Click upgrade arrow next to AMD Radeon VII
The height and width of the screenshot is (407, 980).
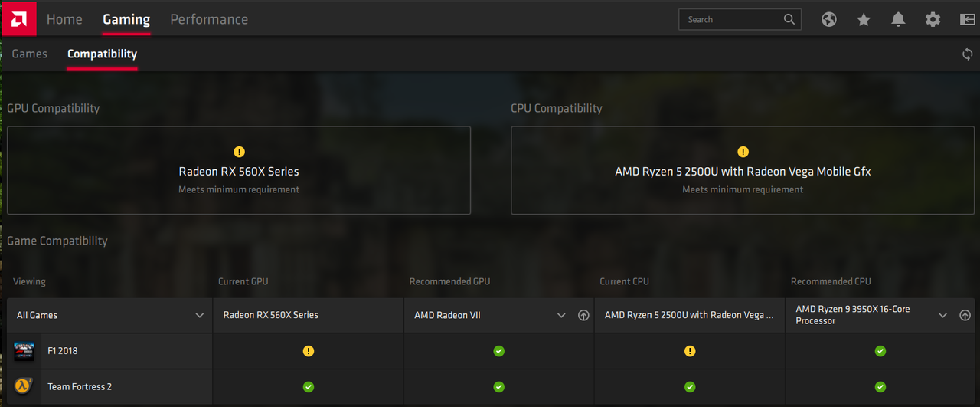tap(583, 315)
